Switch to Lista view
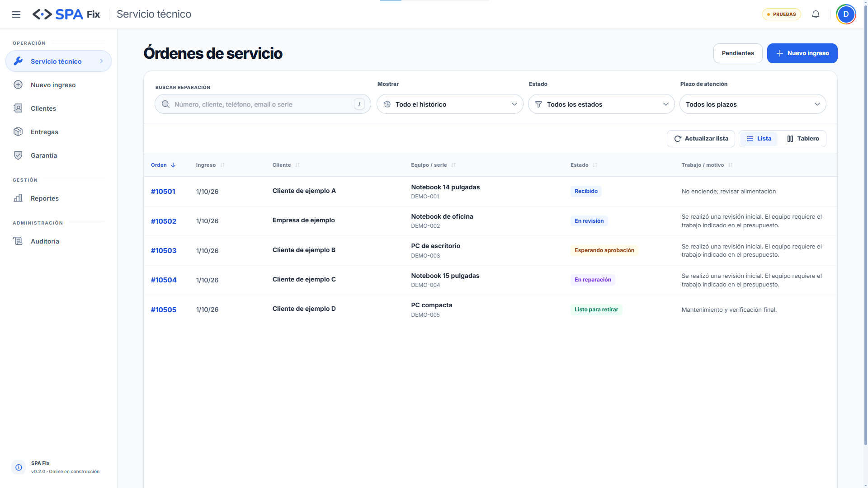This screenshot has width=868, height=488. tap(759, 139)
